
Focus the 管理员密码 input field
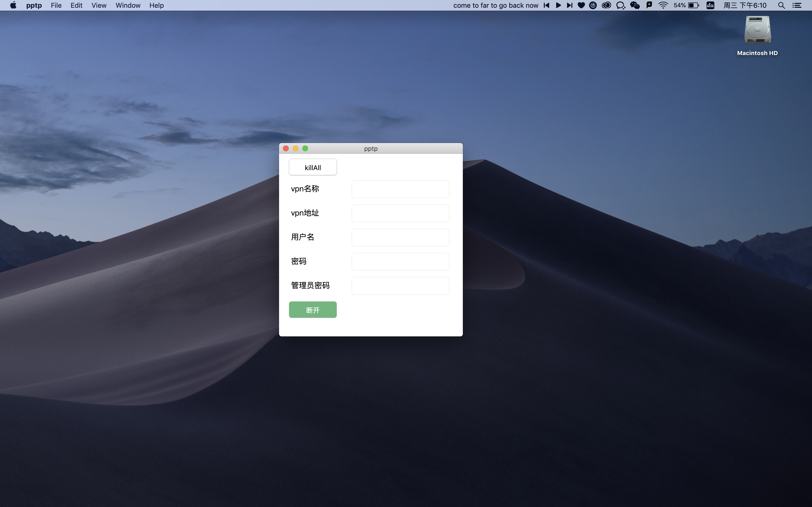[400, 286]
